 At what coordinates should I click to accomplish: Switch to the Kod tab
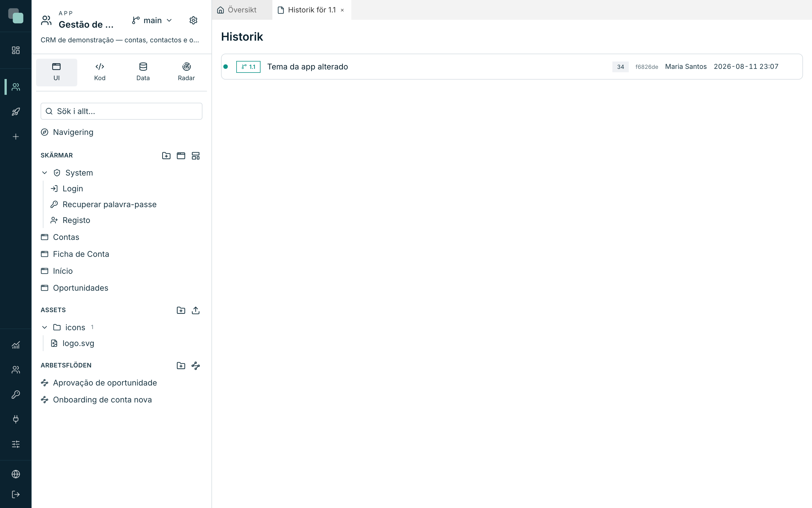100,72
